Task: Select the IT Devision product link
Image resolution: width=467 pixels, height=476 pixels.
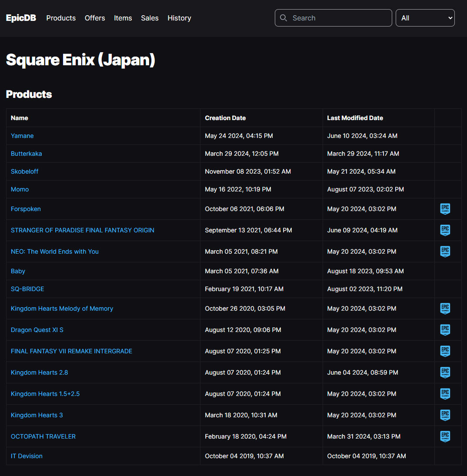Action: click(27, 456)
